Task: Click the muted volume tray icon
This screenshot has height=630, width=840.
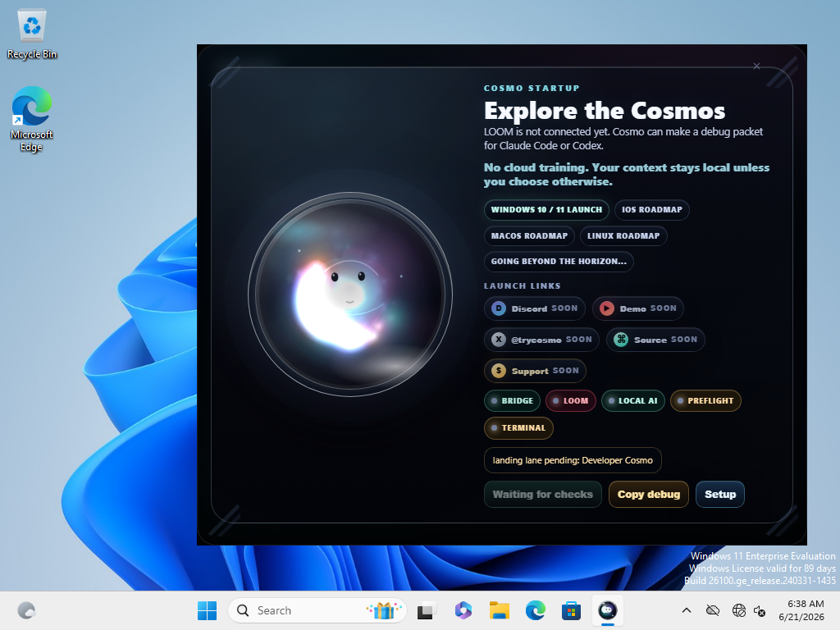Action: (x=760, y=610)
